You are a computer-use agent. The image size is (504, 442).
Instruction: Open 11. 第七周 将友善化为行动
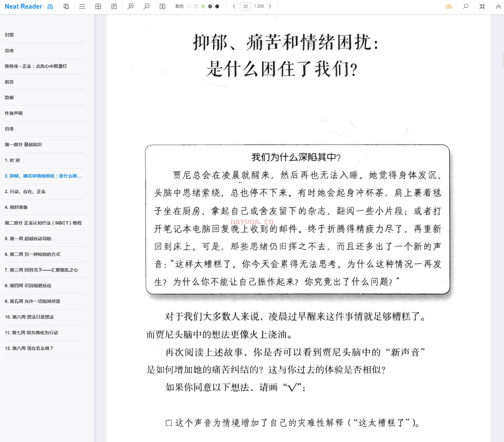tap(45, 333)
